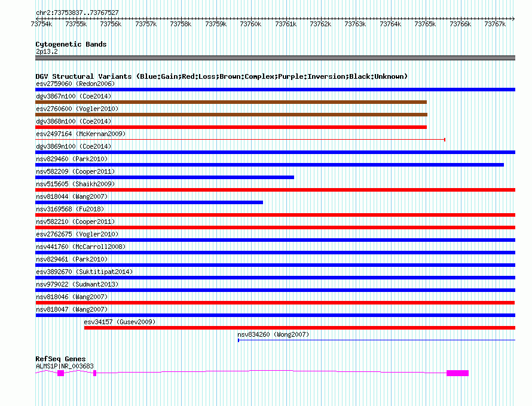Click the blue bar for nsv818044
This screenshot has width=532, height=406.
point(149,202)
